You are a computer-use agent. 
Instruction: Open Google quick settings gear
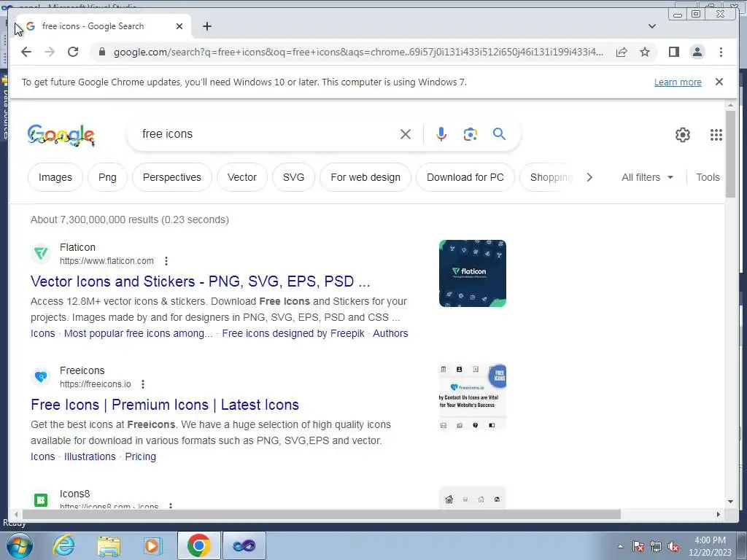pyautogui.click(x=683, y=135)
